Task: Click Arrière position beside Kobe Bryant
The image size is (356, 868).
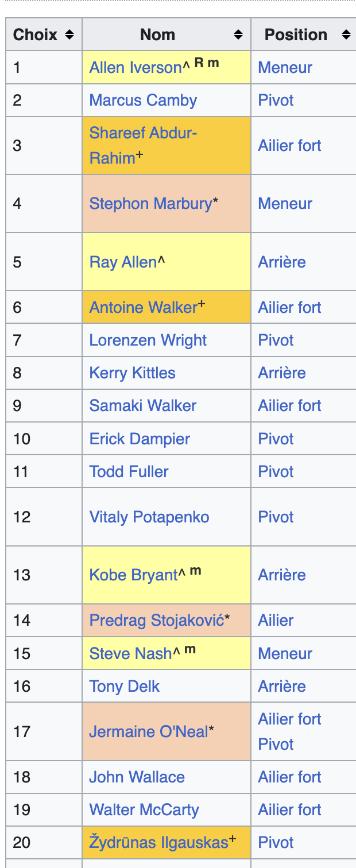Action: click(x=282, y=575)
